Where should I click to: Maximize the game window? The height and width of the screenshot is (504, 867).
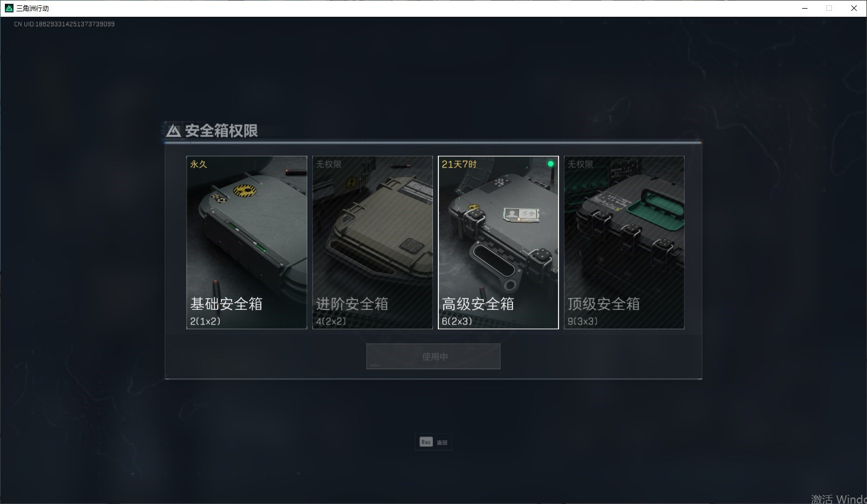pos(829,8)
